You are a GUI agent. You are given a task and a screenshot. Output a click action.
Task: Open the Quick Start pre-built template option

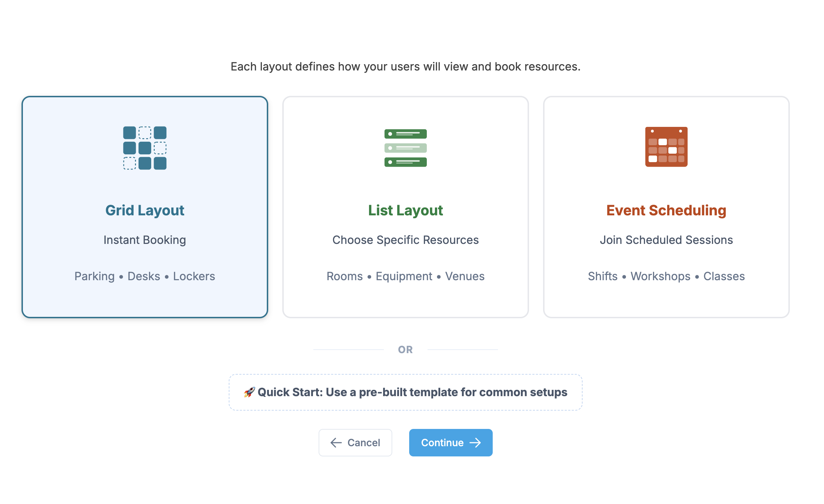tap(405, 392)
